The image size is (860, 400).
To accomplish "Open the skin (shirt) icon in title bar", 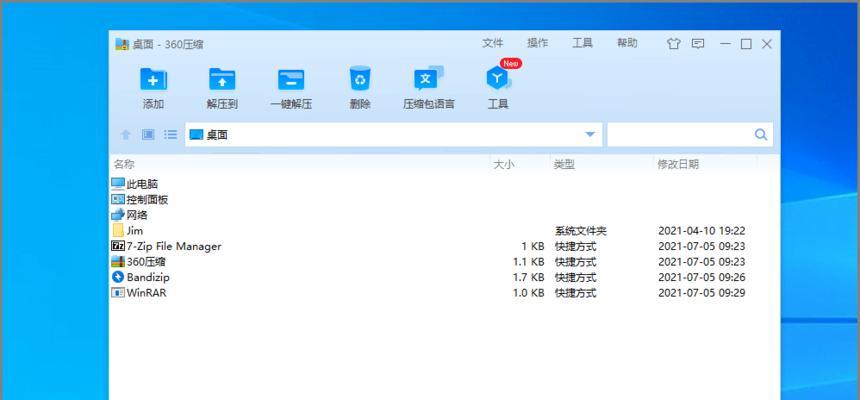I will point(674,44).
